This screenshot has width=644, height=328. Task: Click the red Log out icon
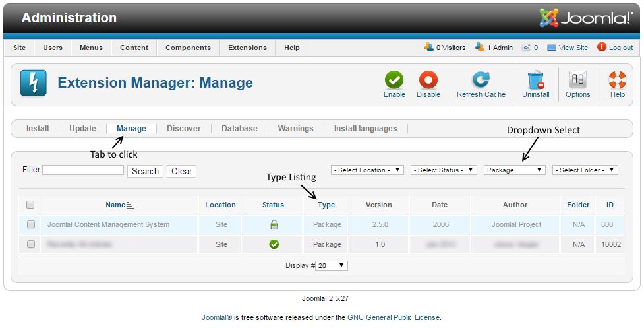point(602,48)
